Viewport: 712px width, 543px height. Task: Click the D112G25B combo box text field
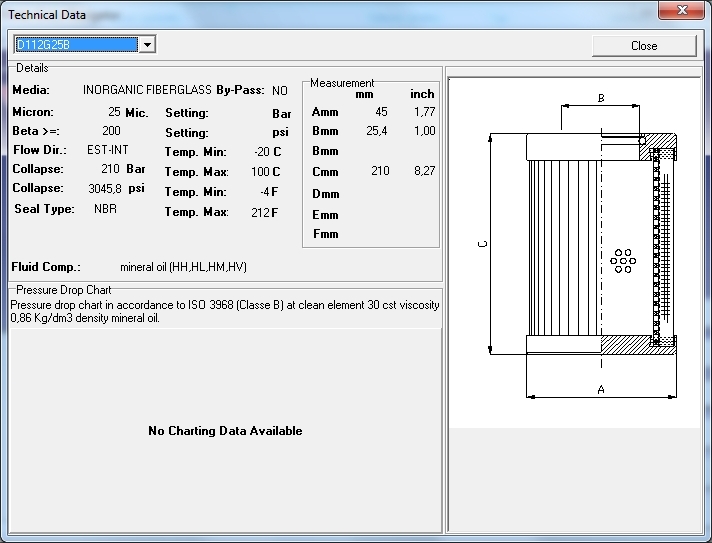[75, 45]
